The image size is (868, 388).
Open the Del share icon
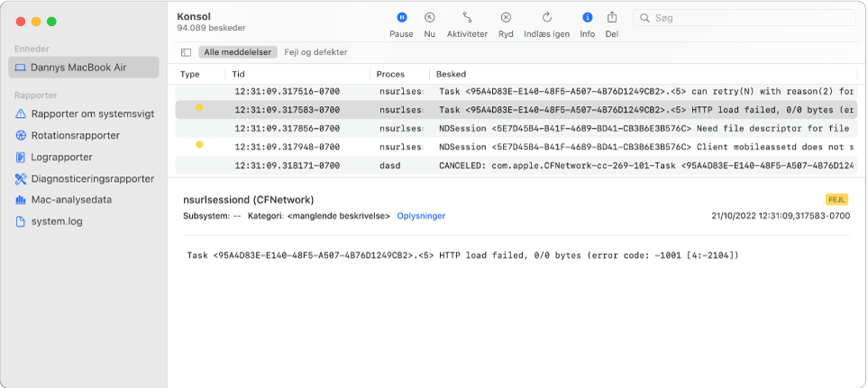tap(612, 17)
